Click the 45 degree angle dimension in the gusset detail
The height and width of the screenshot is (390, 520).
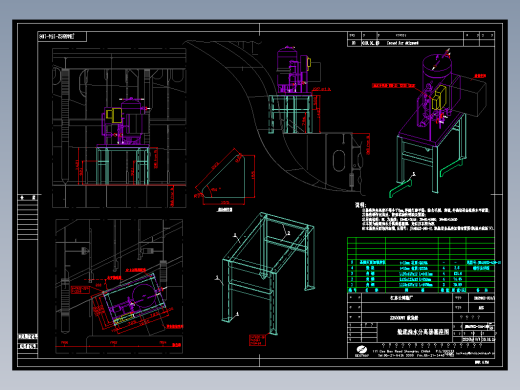pos(215,190)
